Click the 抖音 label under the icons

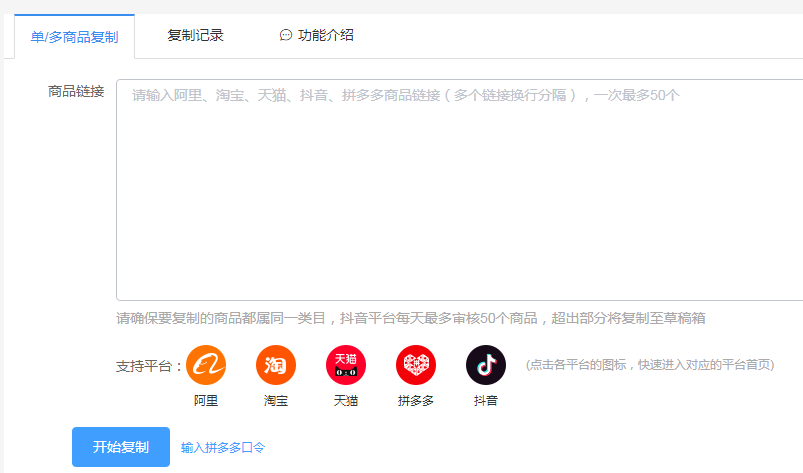tap(485, 400)
